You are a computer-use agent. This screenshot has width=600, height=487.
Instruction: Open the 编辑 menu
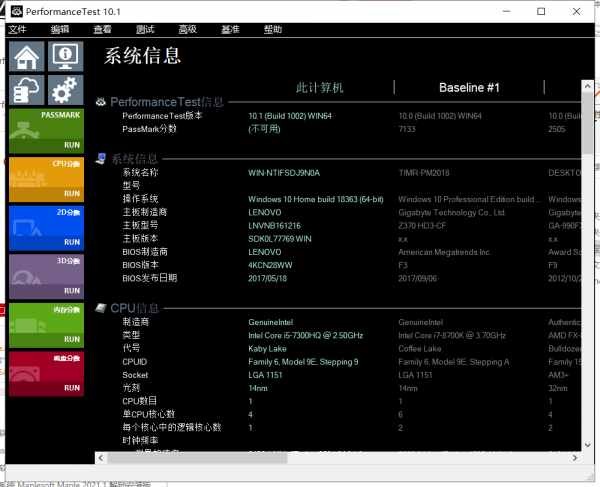point(60,29)
